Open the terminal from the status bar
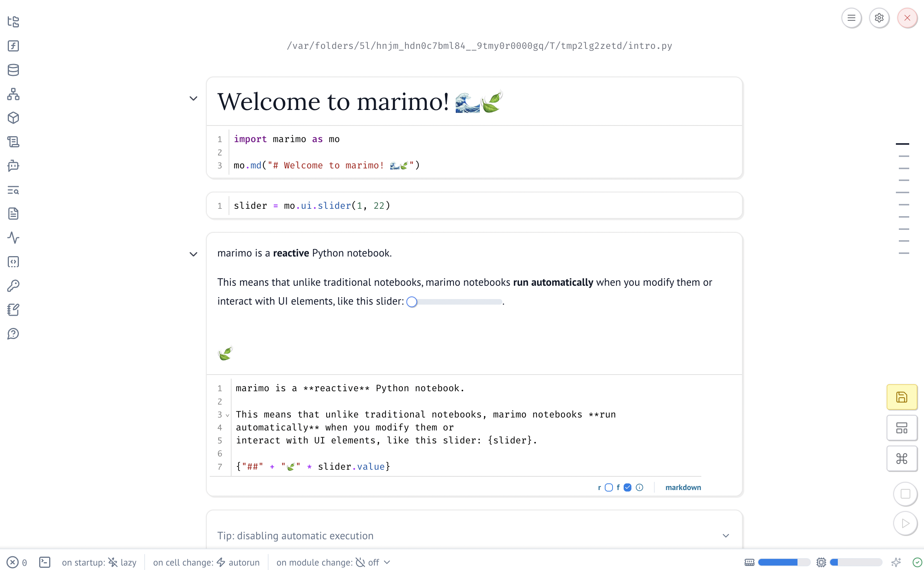The width and height of the screenshot is (924, 570). click(45, 562)
